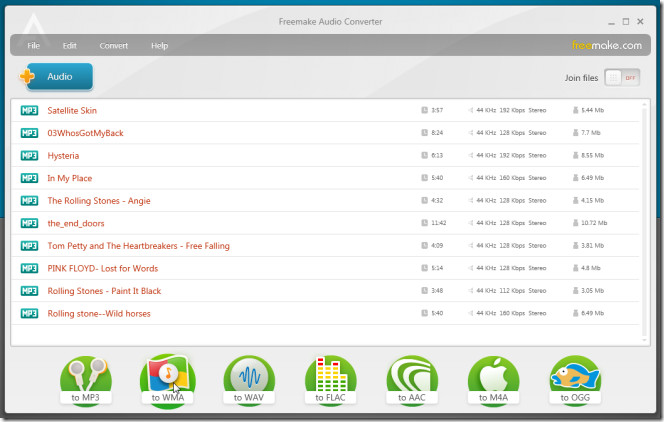Screen dimensions: 664x422
Task: Select the Satellite Skin track title
Action: point(72,110)
